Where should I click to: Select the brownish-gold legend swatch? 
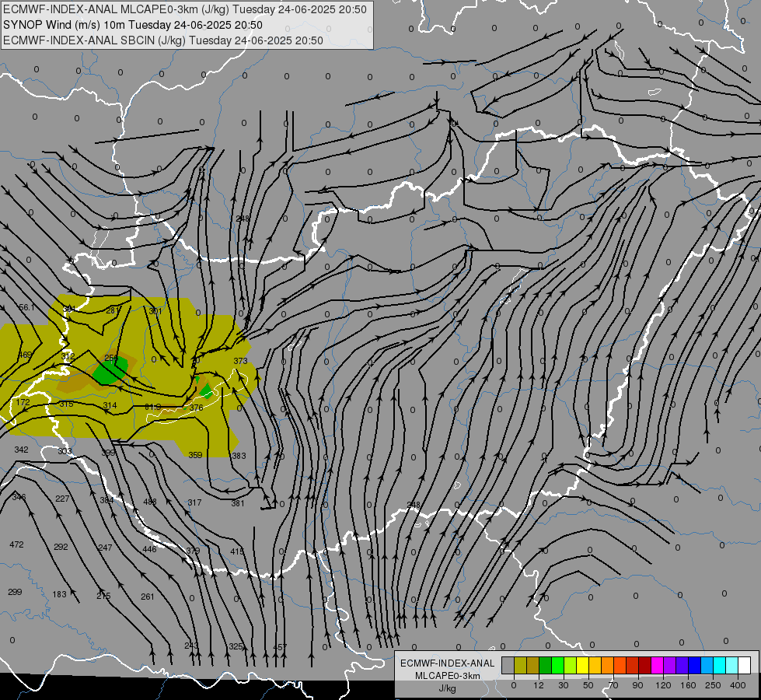click(x=533, y=666)
